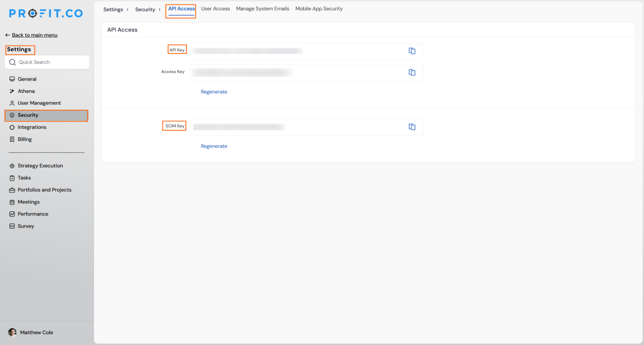Click the Meetings calendar icon
The image size is (644, 345).
pos(12,202)
